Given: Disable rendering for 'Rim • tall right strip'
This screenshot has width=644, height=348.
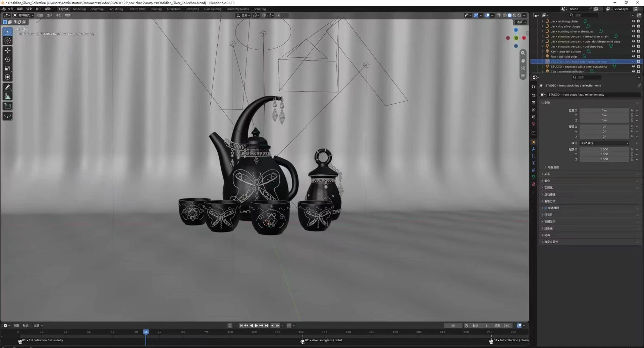Looking at the screenshot, I should click(x=639, y=56).
